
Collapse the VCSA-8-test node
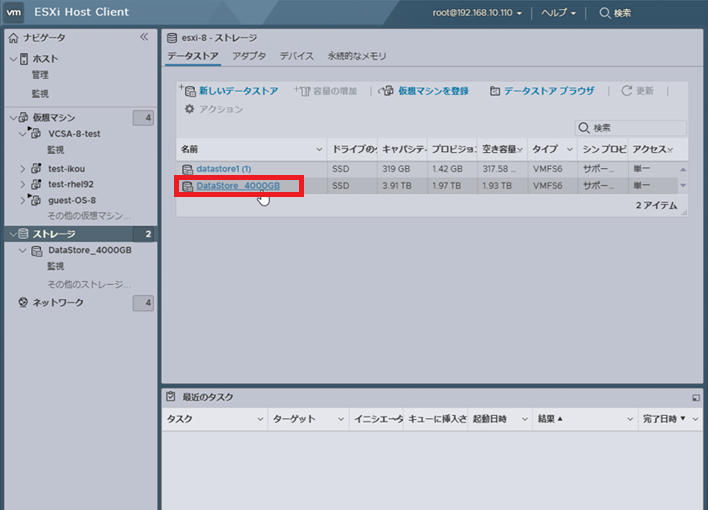(23, 134)
